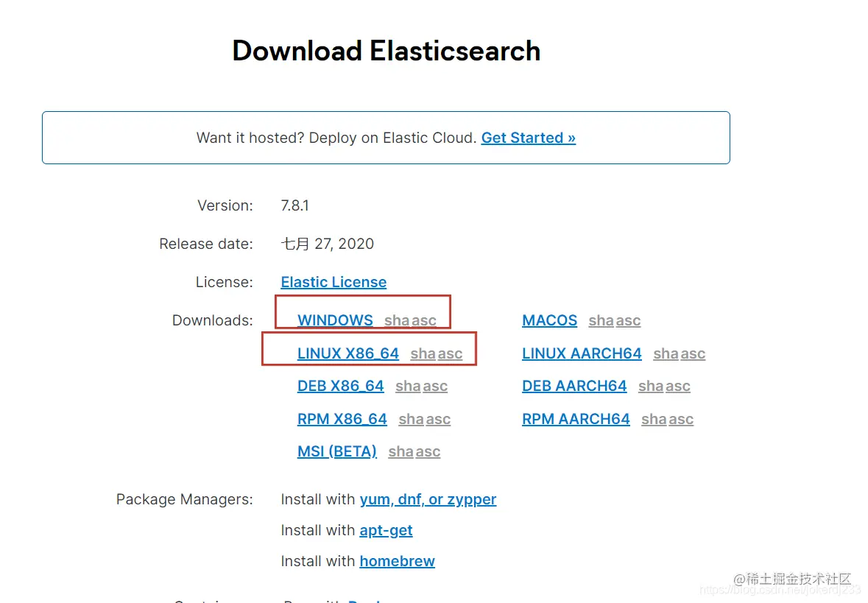Open the apt-get install instructions
Screen dimensions: 868x603
[x=386, y=530]
